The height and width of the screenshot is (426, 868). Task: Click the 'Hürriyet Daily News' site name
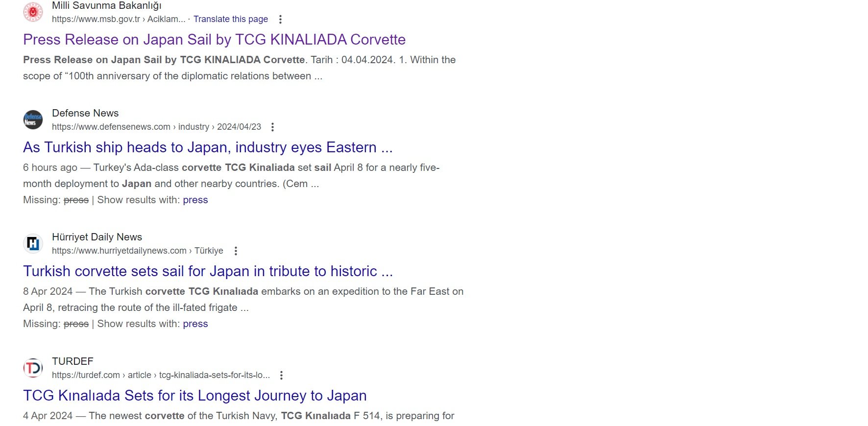[97, 237]
